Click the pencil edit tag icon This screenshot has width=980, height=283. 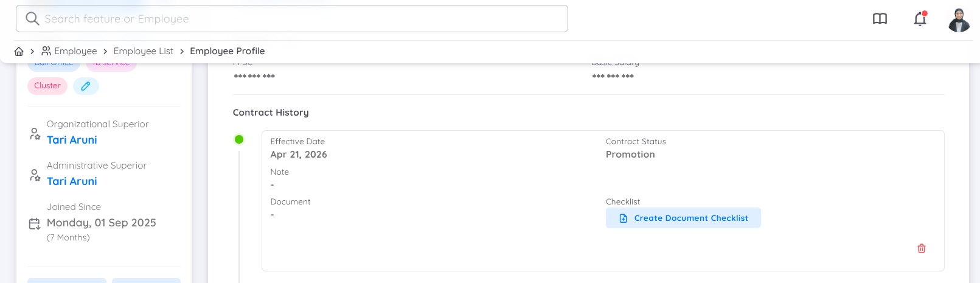click(x=86, y=86)
